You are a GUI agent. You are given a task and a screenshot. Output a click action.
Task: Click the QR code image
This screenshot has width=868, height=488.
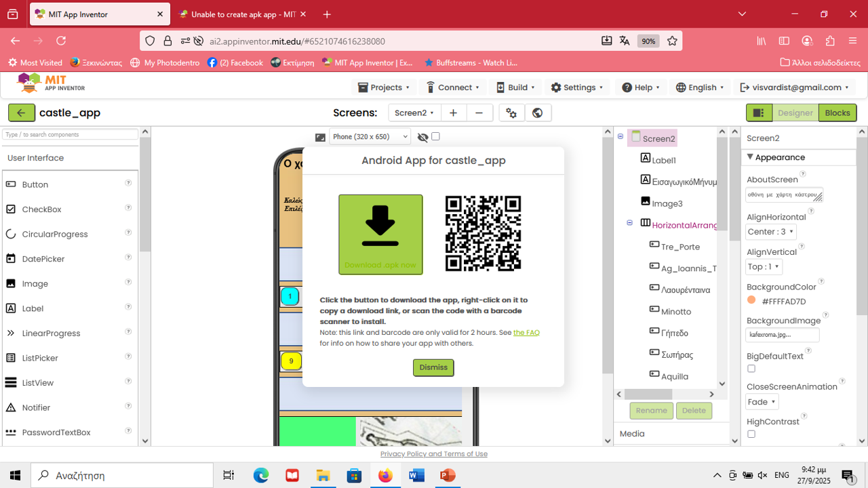click(483, 234)
